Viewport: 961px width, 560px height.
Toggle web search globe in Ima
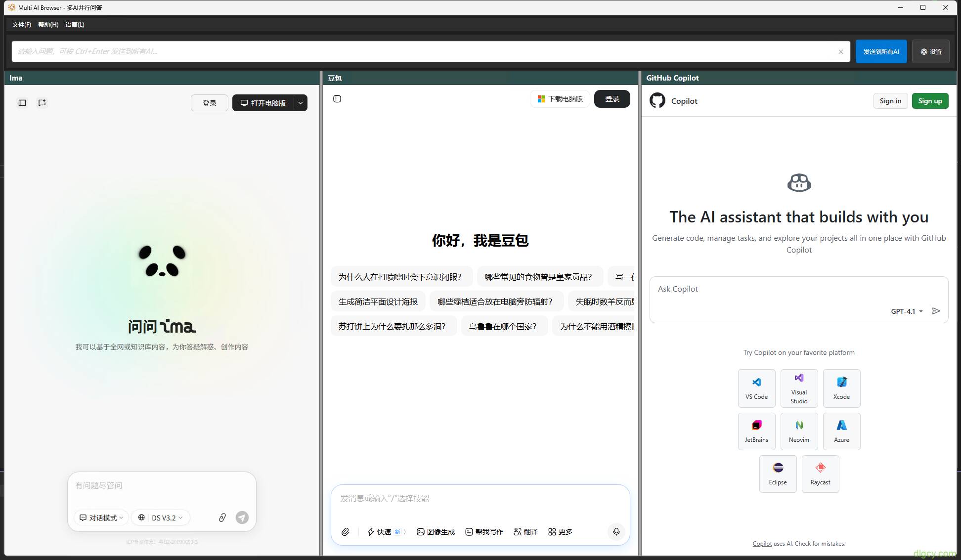pos(141,517)
